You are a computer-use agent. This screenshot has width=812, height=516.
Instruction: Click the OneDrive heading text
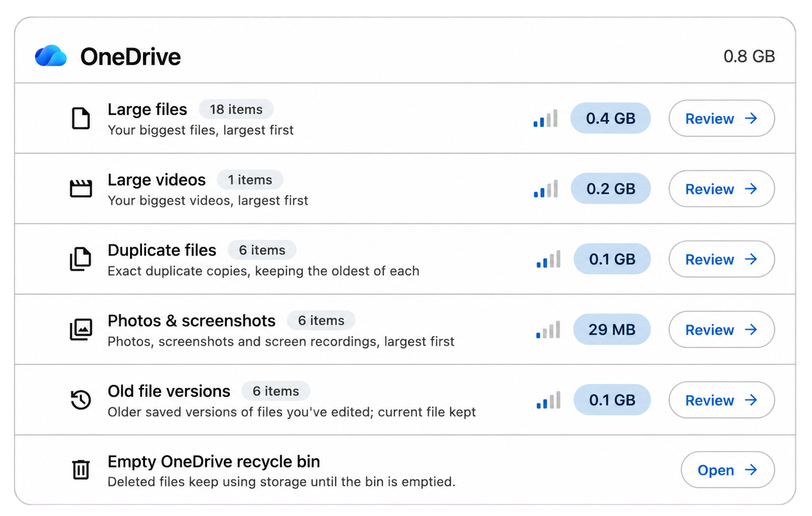[x=131, y=57]
